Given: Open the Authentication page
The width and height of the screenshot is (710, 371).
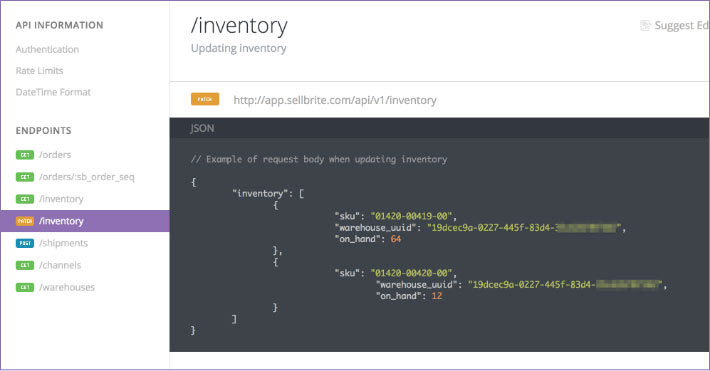Looking at the screenshot, I should tap(47, 49).
